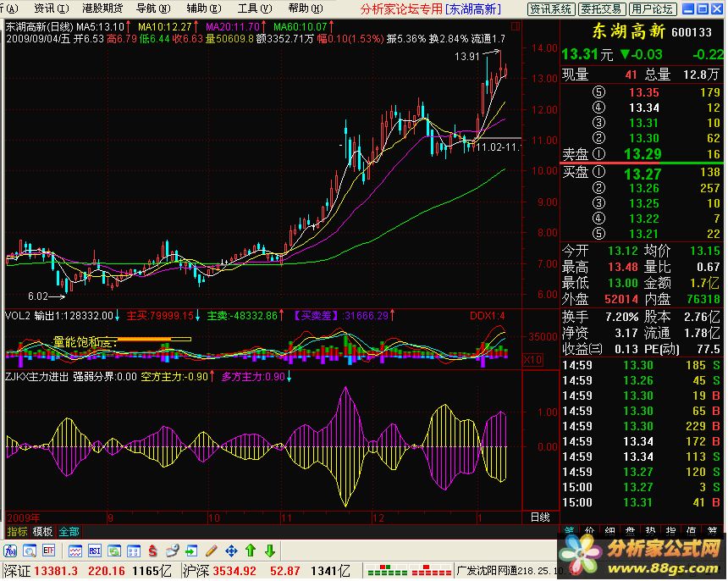The image size is (728, 581).
Task: Click the 资讯系统 button
Action: [551, 8]
